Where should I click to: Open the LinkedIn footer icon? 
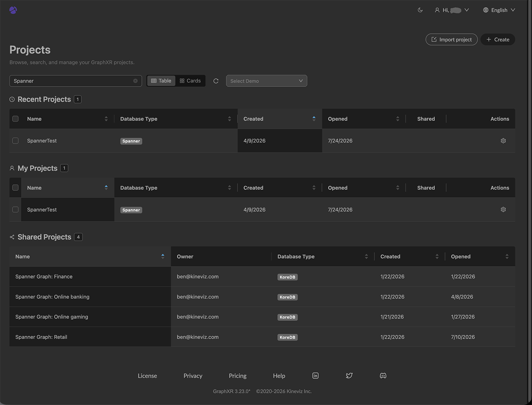pyautogui.click(x=316, y=376)
